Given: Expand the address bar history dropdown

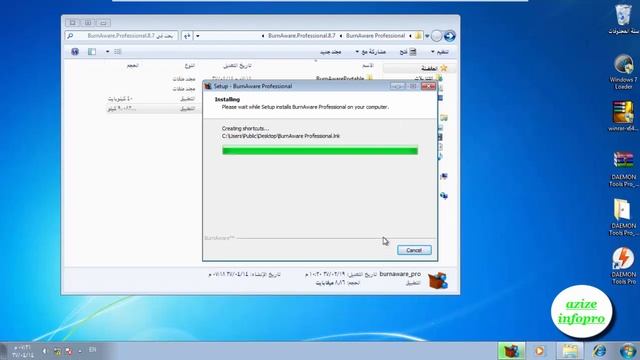Looking at the screenshot, I should [198, 36].
